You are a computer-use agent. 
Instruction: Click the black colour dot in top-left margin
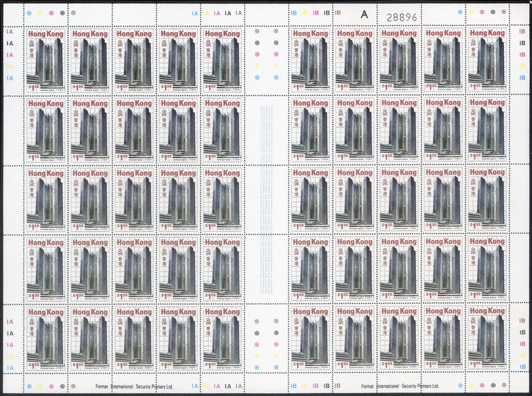pyautogui.click(x=62, y=13)
